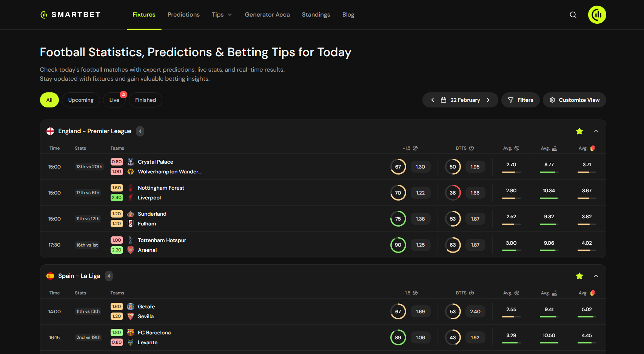
Task: Open the Crystal Palace match link
Action: pos(156,162)
